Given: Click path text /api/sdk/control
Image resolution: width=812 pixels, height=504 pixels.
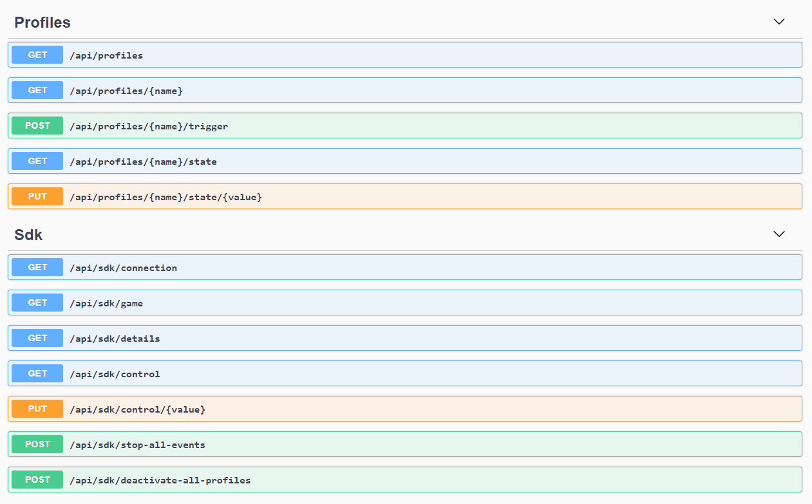Looking at the screenshot, I should click(x=115, y=374).
